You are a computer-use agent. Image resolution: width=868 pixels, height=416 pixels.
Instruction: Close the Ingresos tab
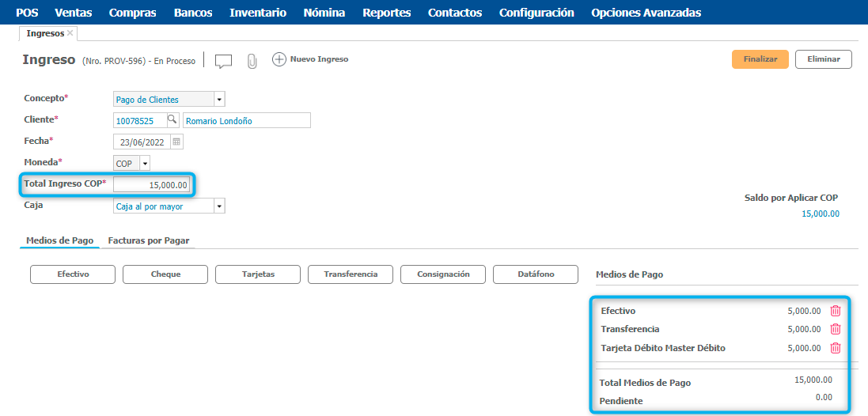[x=70, y=33]
